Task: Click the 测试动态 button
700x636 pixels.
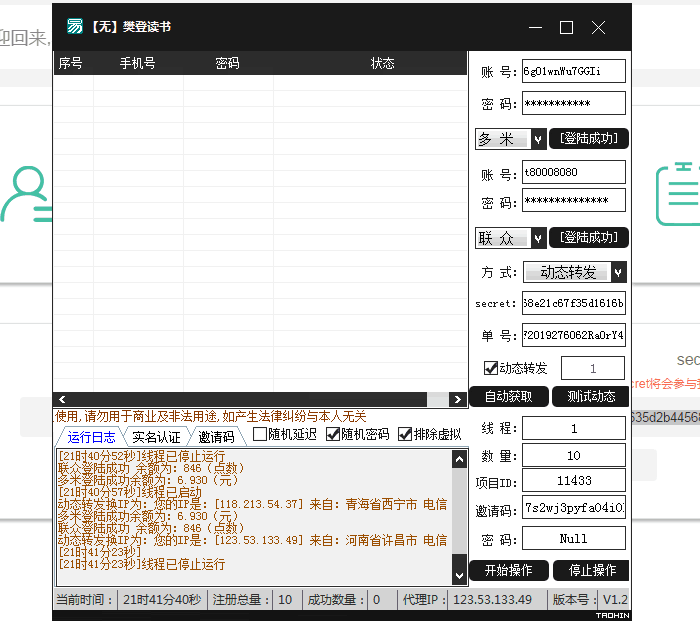Action: [591, 396]
